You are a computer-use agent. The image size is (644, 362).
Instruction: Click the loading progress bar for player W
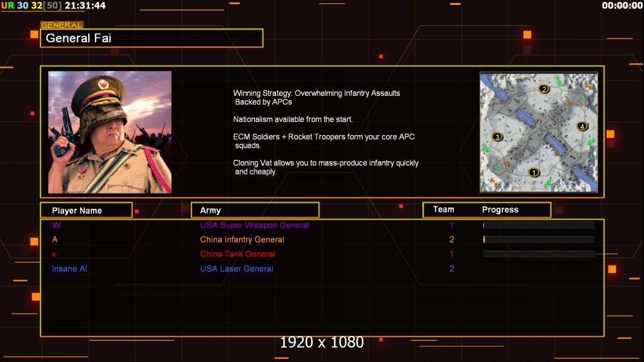(x=538, y=224)
